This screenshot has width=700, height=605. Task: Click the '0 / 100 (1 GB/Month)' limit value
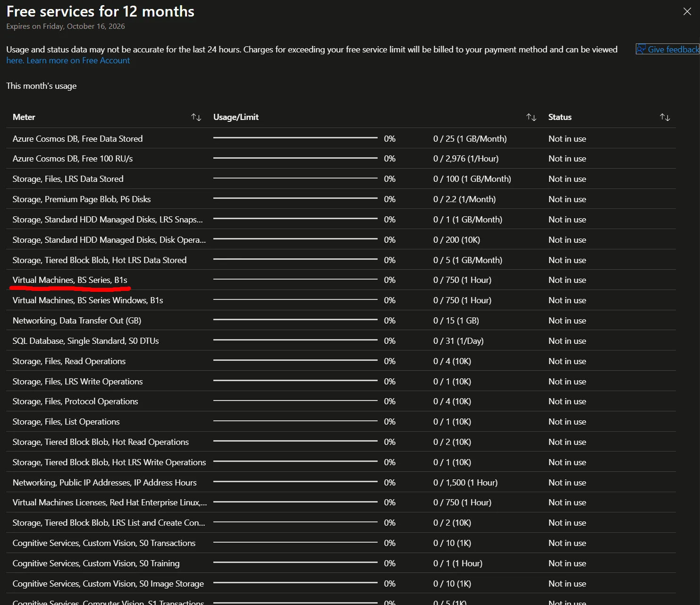pos(472,179)
